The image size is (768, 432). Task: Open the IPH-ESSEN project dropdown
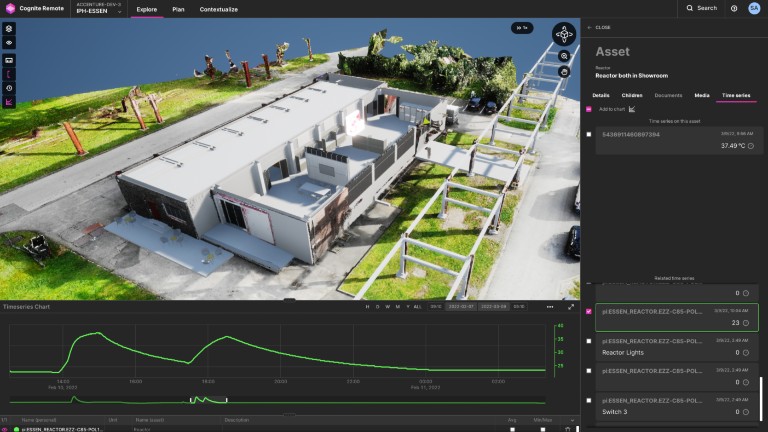click(99, 8)
